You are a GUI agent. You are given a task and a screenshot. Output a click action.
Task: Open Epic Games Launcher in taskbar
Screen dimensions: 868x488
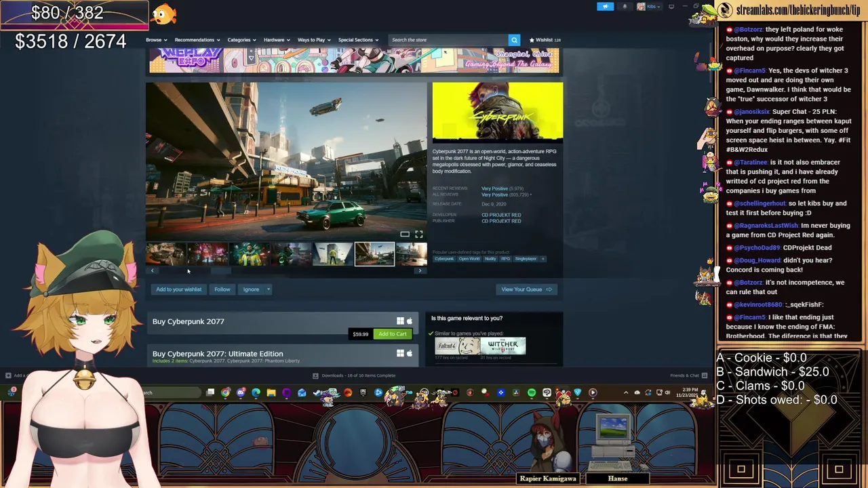pyautogui.click(x=363, y=392)
